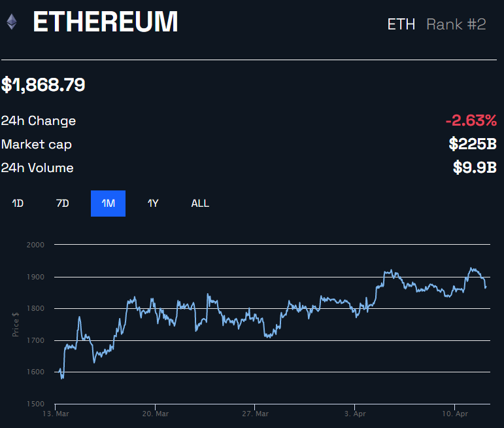Click the $225B market cap value
504x428 pixels.
(x=472, y=144)
